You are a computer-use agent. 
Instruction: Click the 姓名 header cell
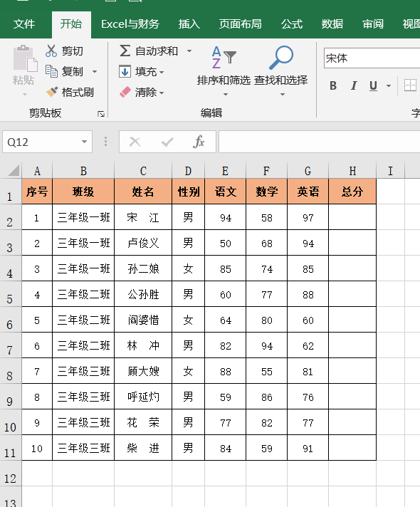click(x=143, y=192)
